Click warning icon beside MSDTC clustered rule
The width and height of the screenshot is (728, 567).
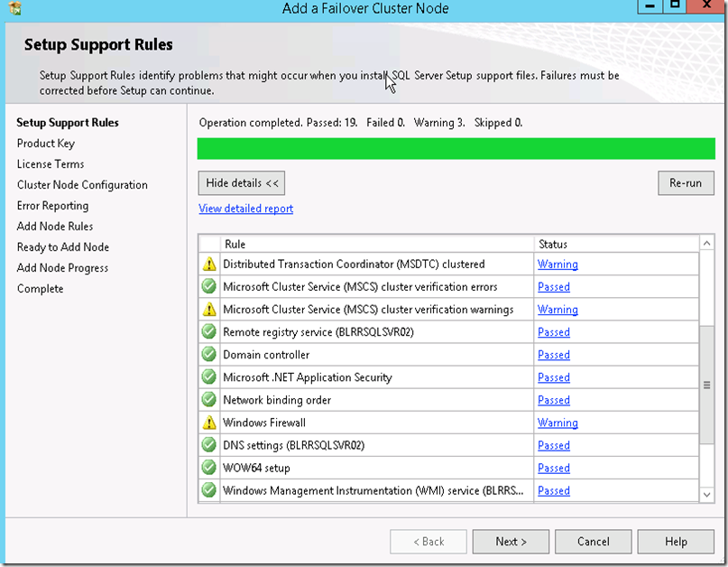point(209,264)
